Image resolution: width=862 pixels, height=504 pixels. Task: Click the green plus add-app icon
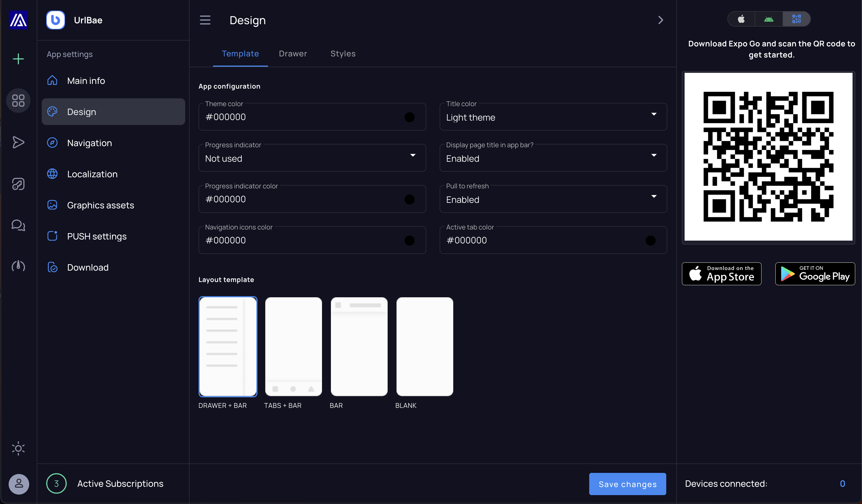pyautogui.click(x=18, y=59)
